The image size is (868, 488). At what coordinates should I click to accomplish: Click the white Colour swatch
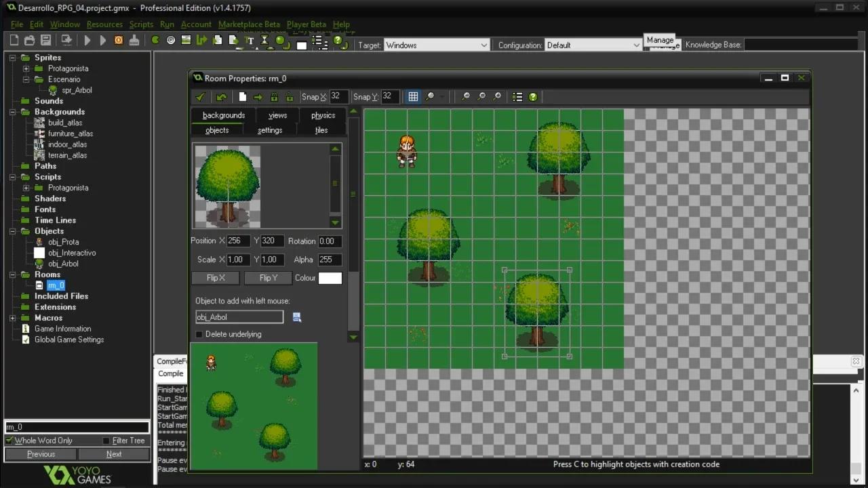330,278
